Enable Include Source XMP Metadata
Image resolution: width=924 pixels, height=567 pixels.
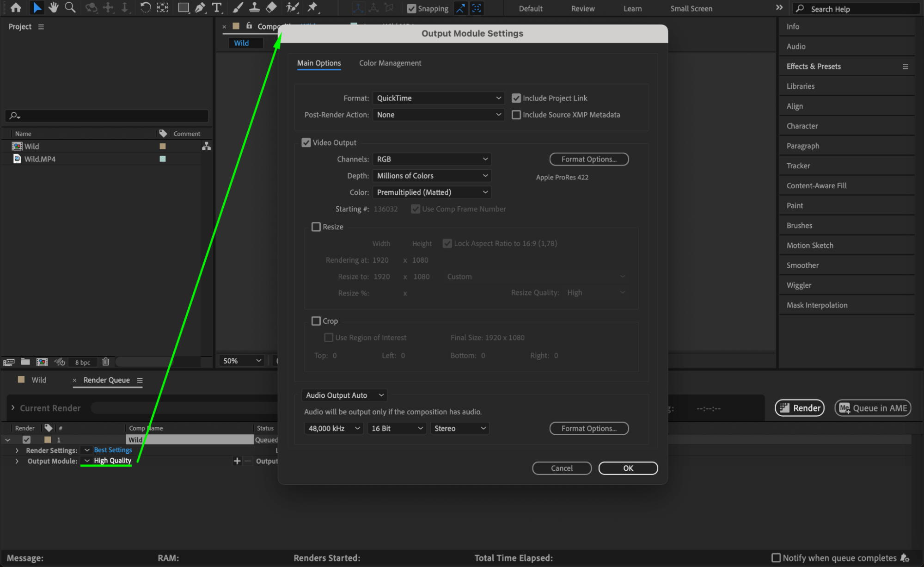pos(516,115)
